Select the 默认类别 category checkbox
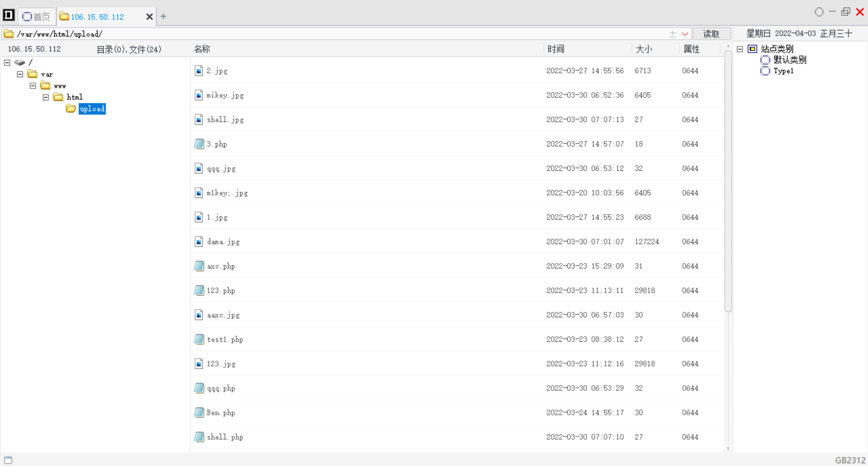868x466 pixels. pos(765,60)
